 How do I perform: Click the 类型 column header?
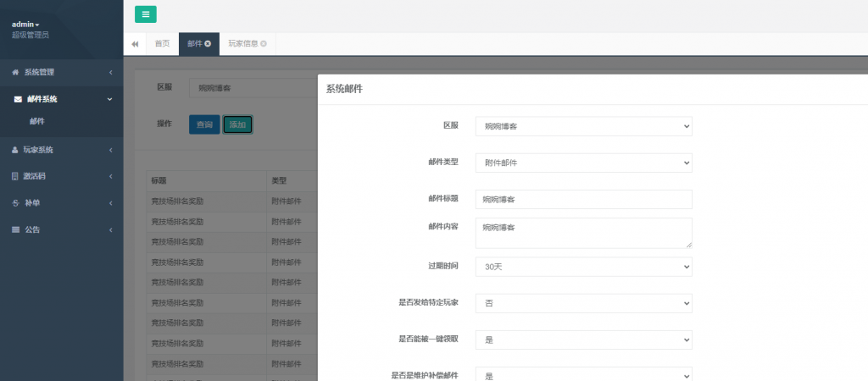coord(292,181)
